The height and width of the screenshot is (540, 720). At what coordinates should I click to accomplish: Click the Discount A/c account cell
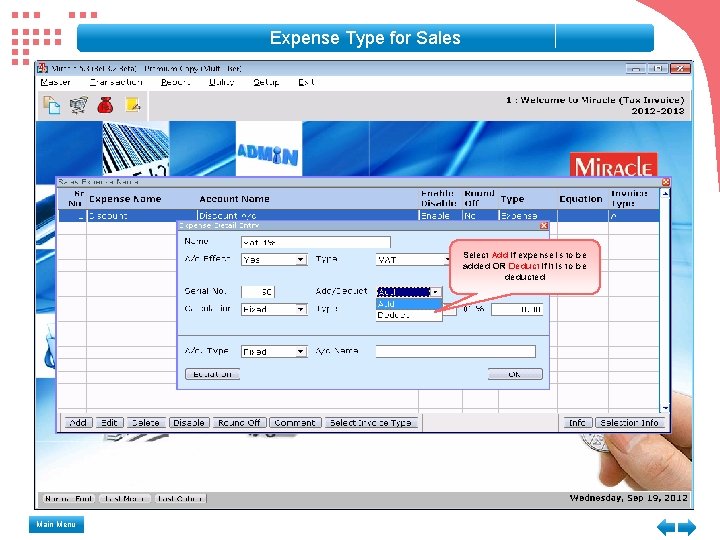click(x=308, y=215)
